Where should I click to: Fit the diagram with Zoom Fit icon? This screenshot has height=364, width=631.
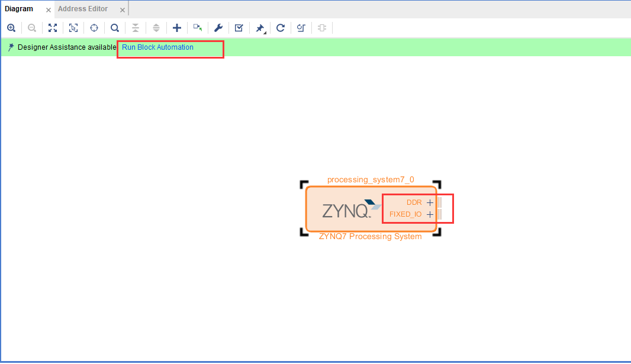pos(53,28)
